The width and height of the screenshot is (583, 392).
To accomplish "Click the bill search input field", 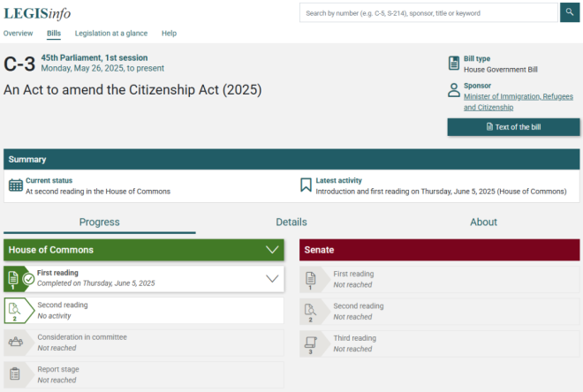I will (429, 13).
